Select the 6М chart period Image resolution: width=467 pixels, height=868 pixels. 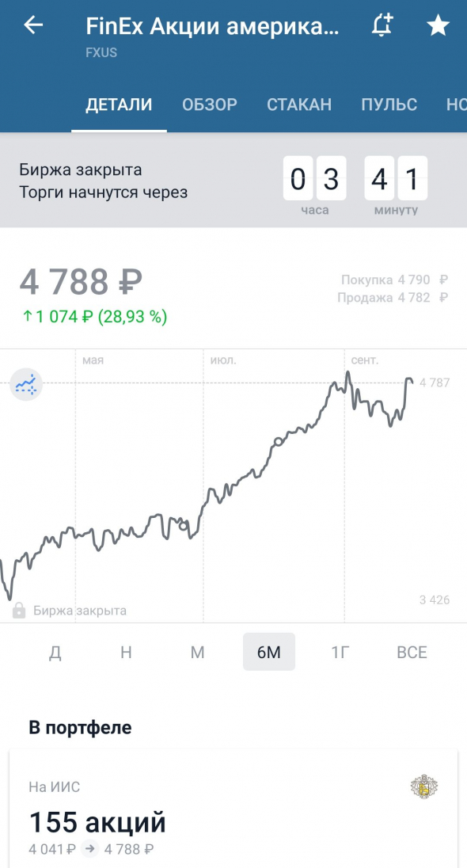pos(269,652)
